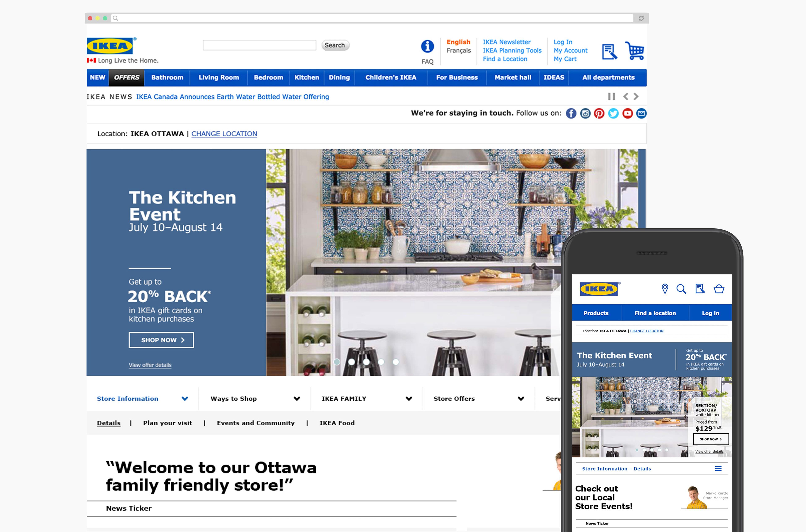Visit IKEA's Twitter icon
This screenshot has height=532, width=806.
[x=613, y=113]
